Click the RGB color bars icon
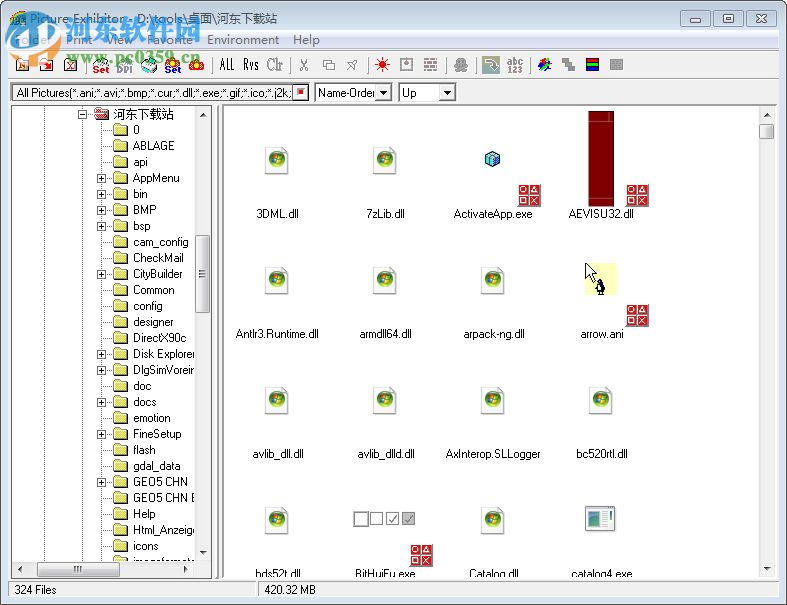 (593, 64)
